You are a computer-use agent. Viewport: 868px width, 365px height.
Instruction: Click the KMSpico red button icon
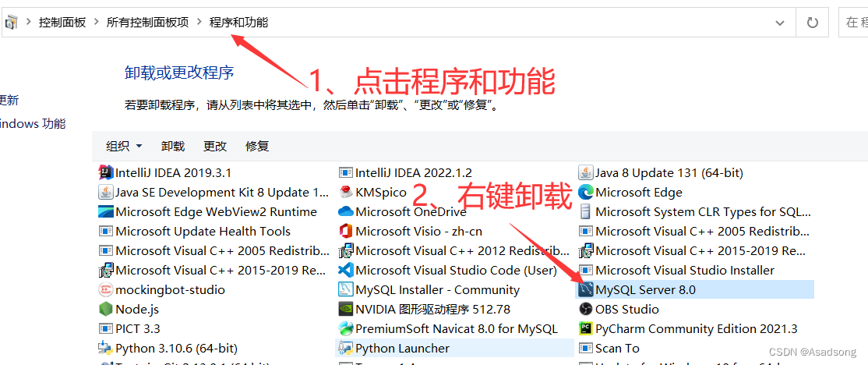click(346, 192)
